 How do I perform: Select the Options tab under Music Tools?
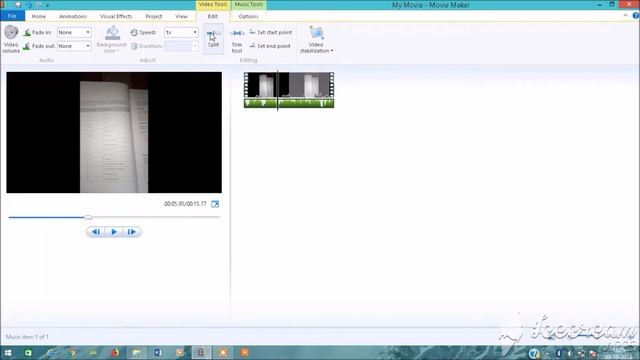click(x=248, y=16)
